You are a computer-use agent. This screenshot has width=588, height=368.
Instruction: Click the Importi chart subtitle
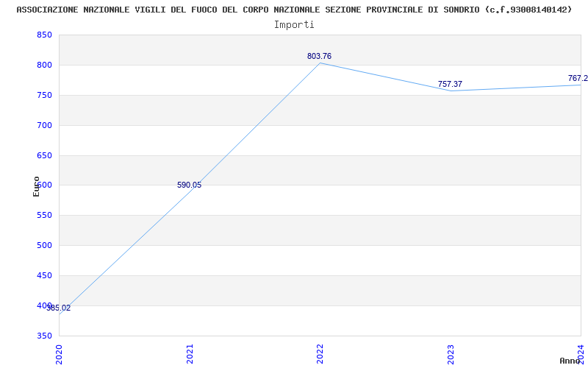coord(294,25)
